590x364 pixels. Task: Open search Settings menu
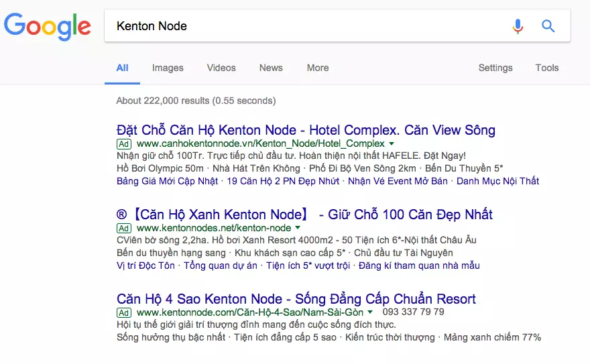coord(495,68)
